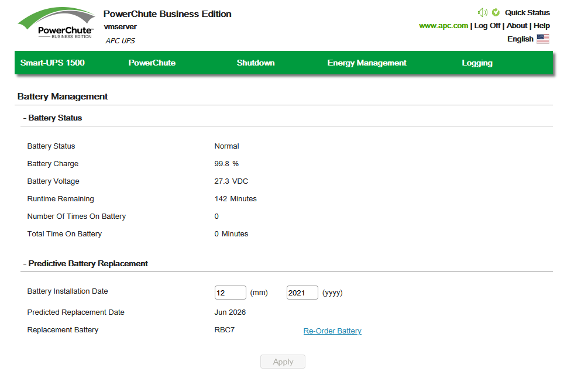Screen dimensions: 588x392
Task: Open the Smart-UPS 1500 menu
Action: click(53, 63)
